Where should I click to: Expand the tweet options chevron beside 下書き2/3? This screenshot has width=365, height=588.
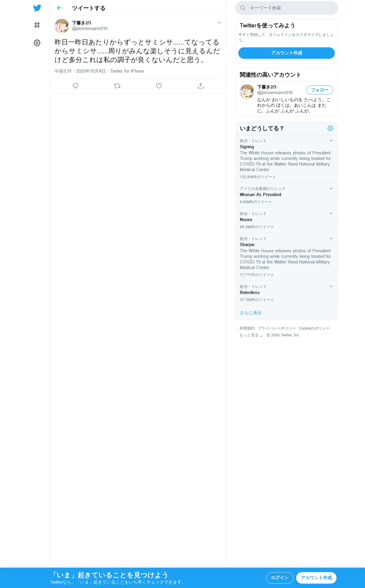pos(219,23)
